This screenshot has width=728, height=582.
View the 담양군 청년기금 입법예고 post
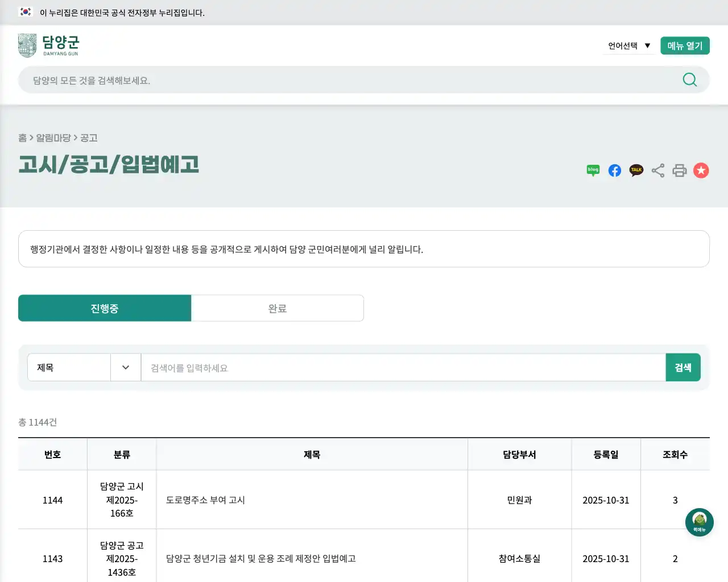[260, 558]
